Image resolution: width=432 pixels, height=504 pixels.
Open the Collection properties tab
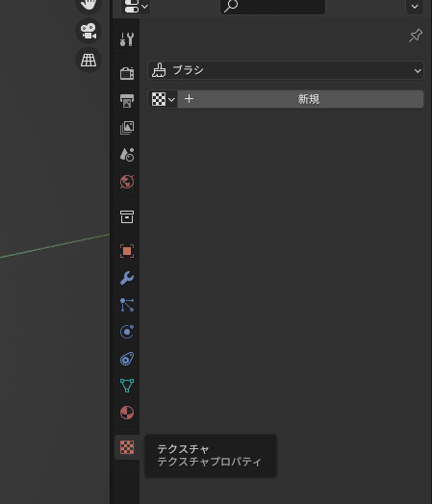point(127,216)
